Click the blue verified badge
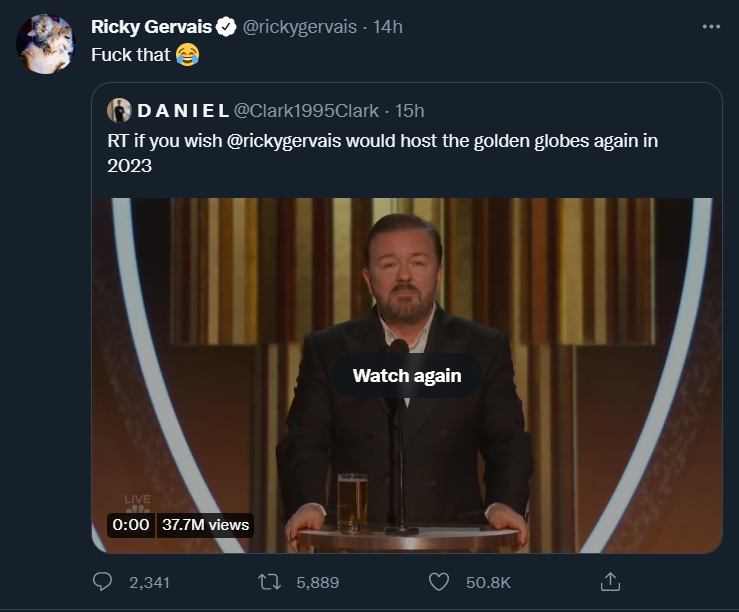Screen dimensions: 739x612 point(227,27)
